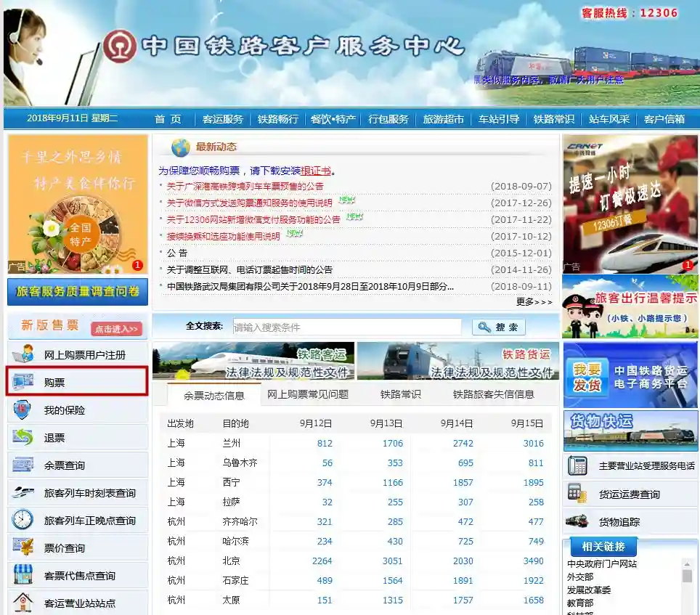The image size is (700, 615).
Task: Click the 更多>>> link under 最新动态
Action: point(534,302)
